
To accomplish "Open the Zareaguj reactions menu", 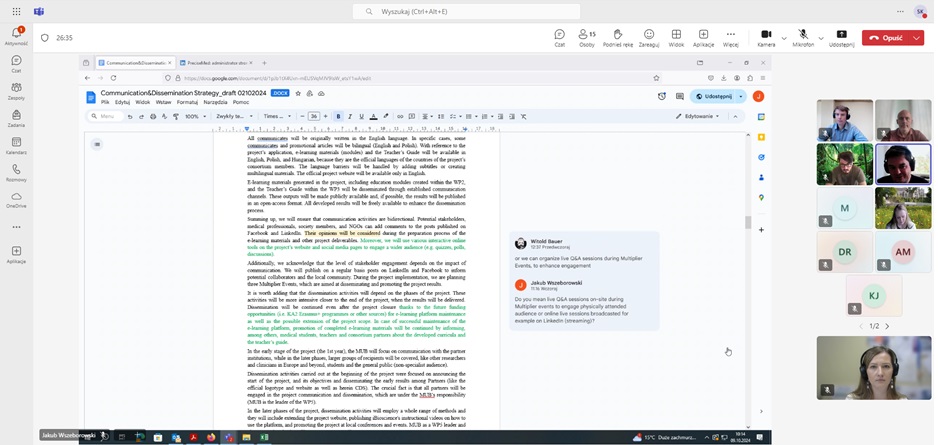I will point(649,37).
